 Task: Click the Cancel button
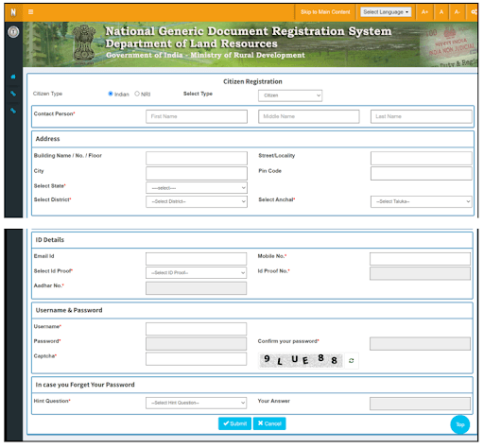pos(269,423)
